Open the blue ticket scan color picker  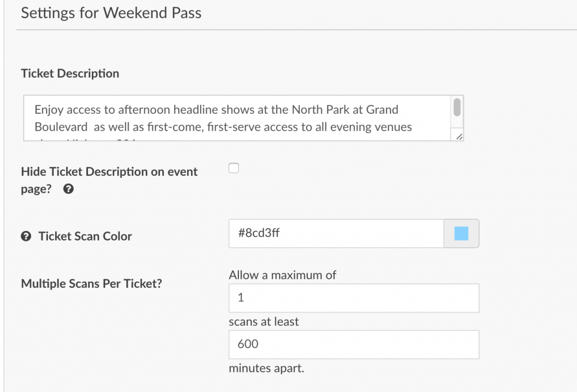(461, 233)
